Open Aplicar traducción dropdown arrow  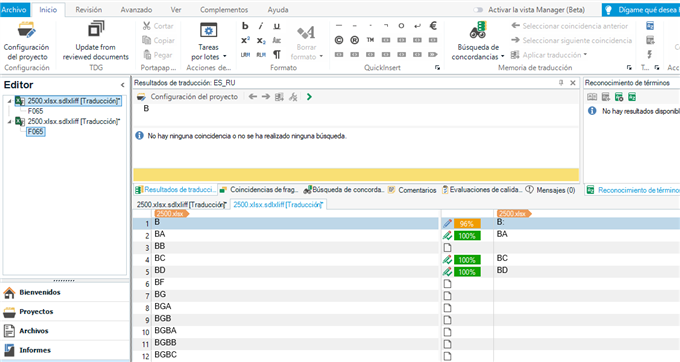585,55
